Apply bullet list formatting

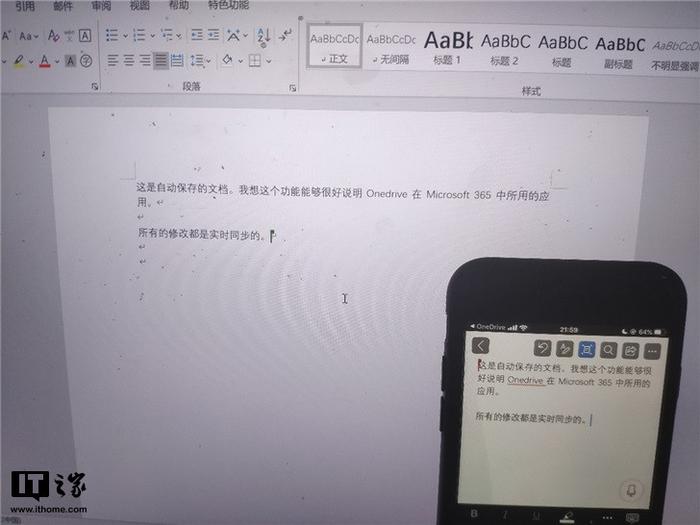tap(112, 35)
